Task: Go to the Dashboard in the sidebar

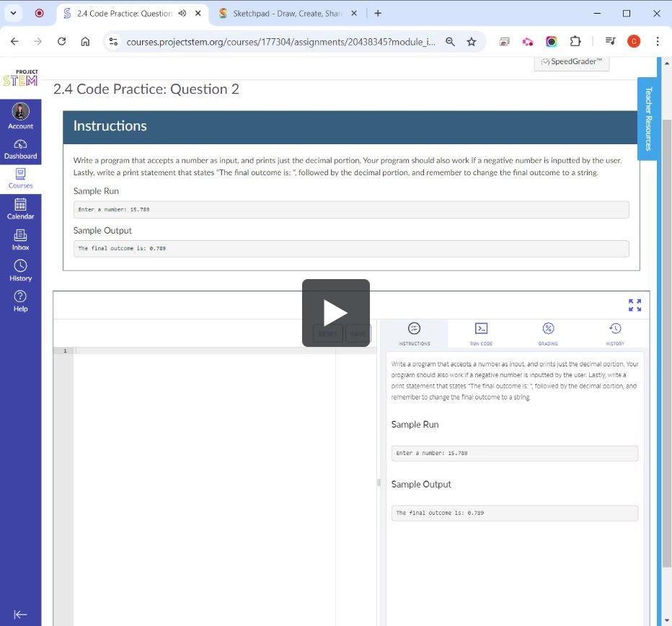Action: click(21, 149)
